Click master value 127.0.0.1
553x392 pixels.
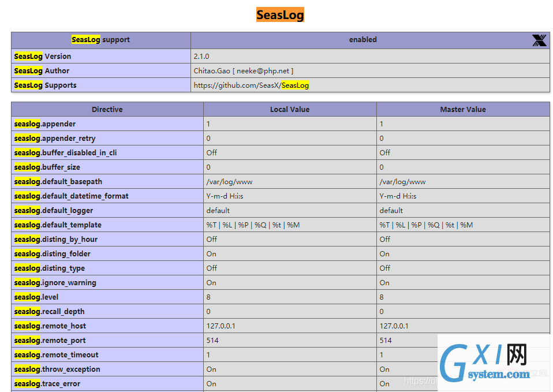394,326
